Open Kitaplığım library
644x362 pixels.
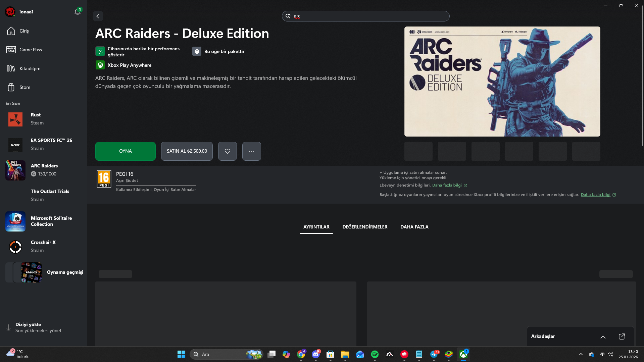(44, 68)
